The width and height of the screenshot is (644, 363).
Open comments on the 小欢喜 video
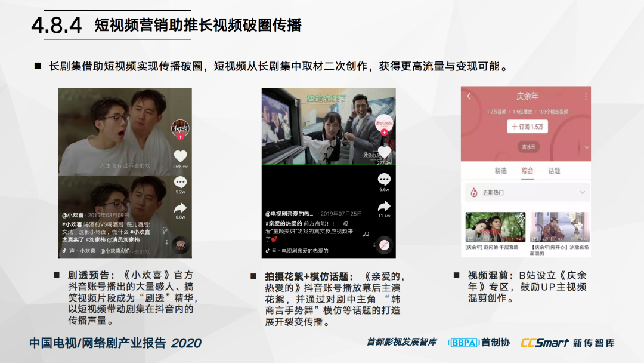(x=180, y=182)
